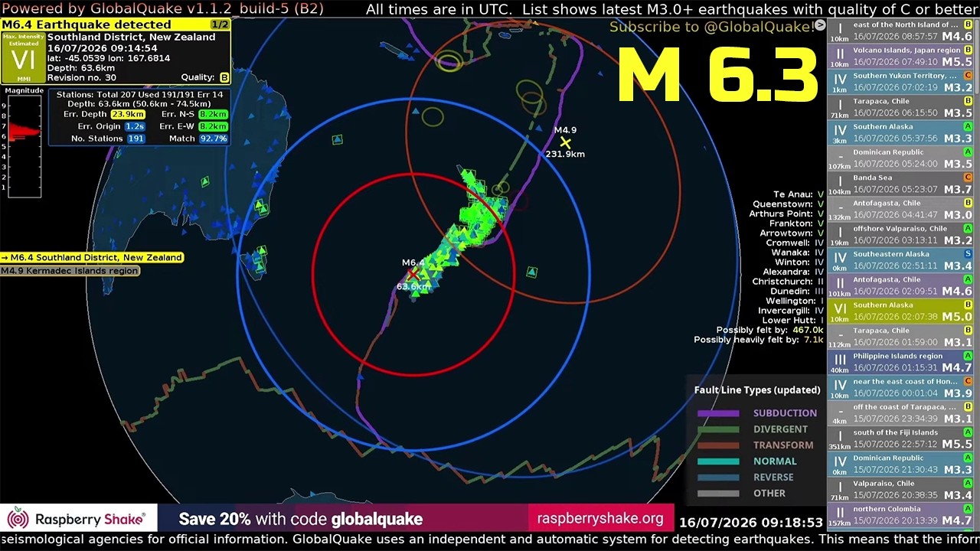
Task: Select the OTHER grey legend swatch
Action: point(718,494)
